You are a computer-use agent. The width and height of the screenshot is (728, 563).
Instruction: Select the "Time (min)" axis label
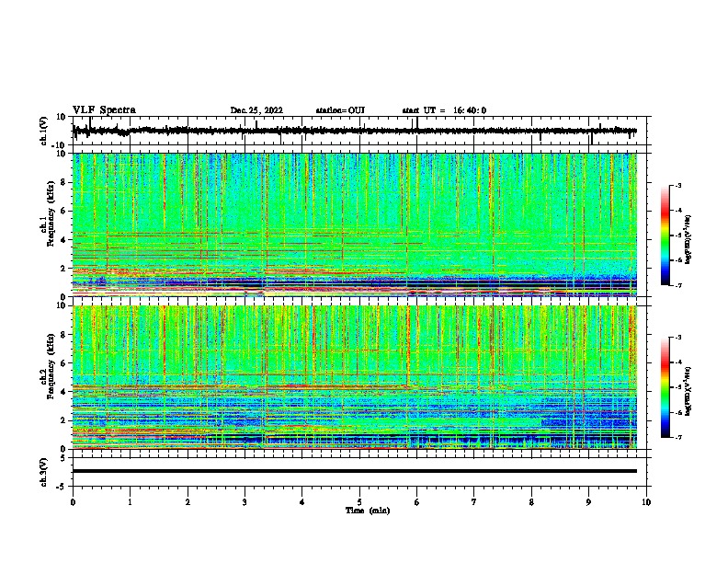368,511
